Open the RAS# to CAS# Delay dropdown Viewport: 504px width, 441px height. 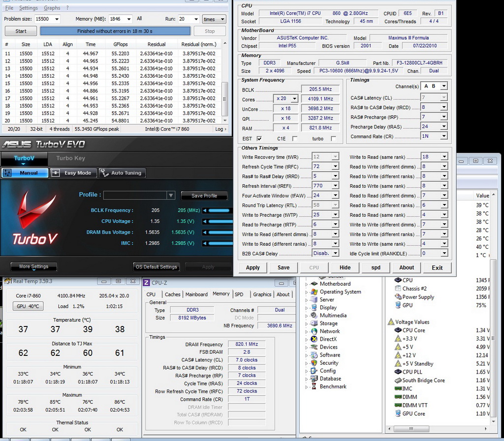(443, 107)
